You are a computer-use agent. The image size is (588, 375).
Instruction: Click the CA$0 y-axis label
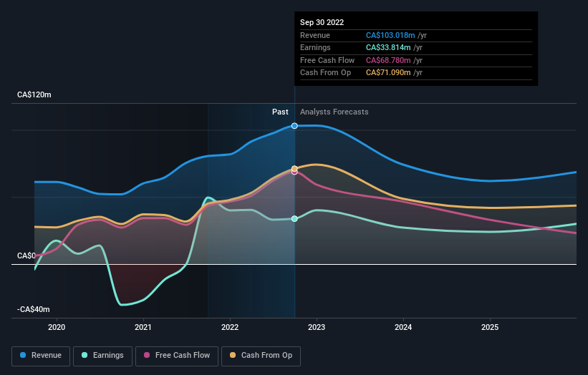click(x=26, y=256)
